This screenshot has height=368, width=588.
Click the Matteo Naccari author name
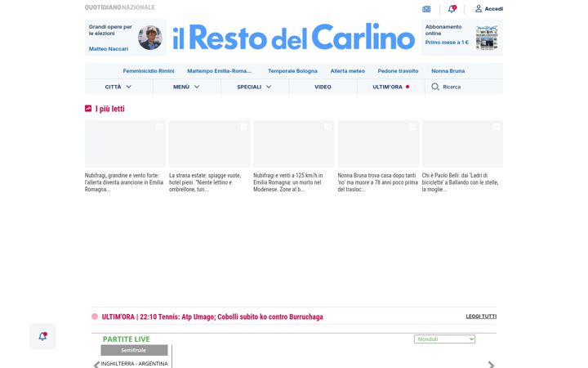point(109,49)
